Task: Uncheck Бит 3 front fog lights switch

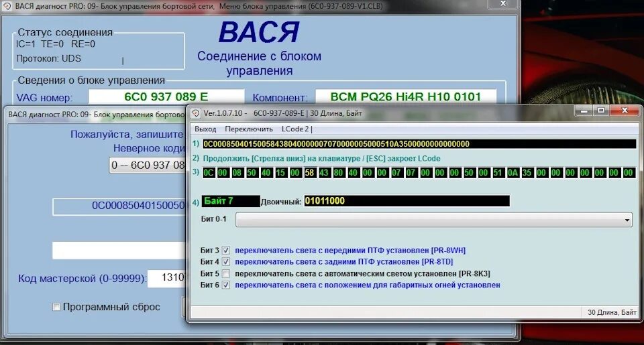Action: [226, 251]
